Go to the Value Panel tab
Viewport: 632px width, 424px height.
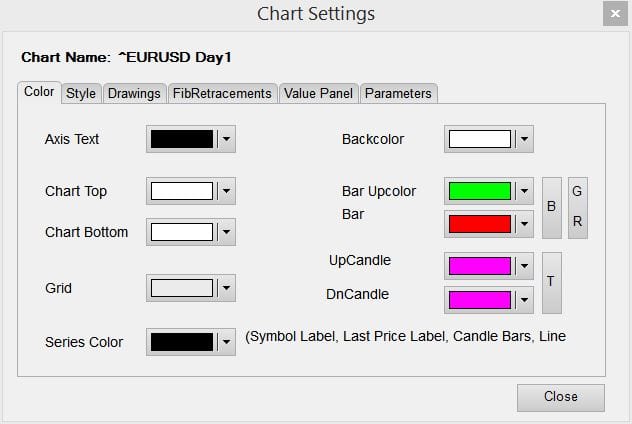pyautogui.click(x=318, y=94)
